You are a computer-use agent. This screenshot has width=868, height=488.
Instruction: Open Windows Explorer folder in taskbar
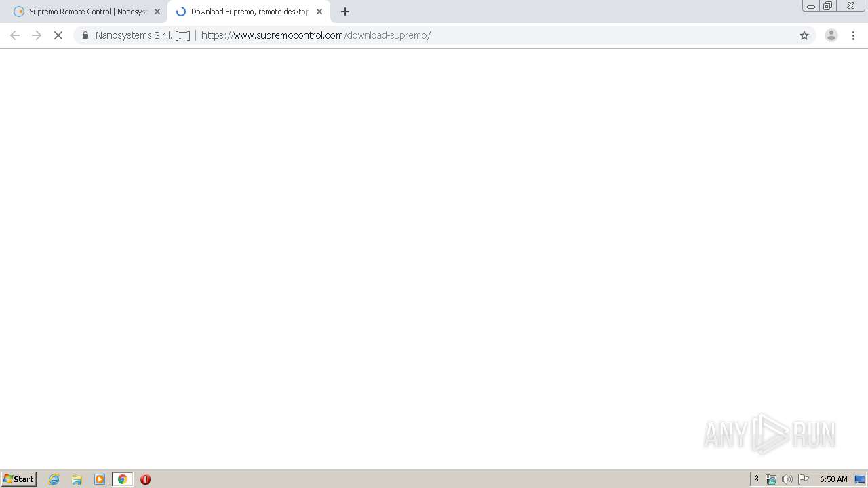point(77,479)
